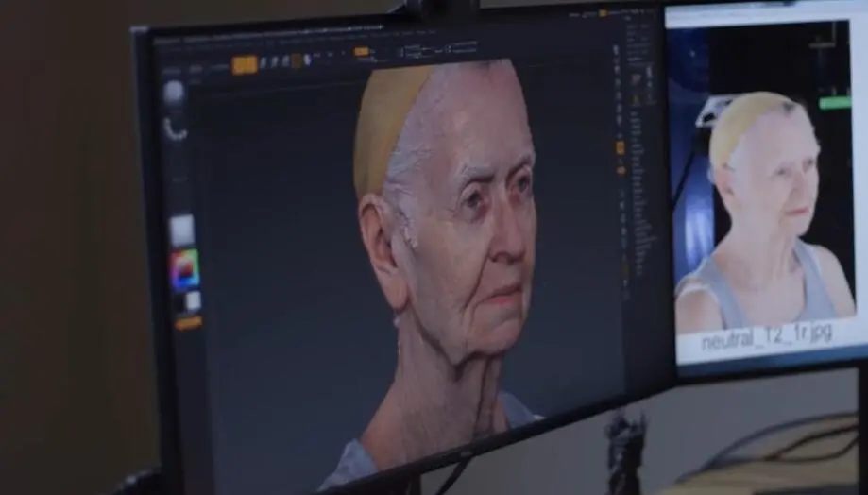Open the first menu in ZBrush menu bar
This screenshot has height=495, width=868.
pyautogui.click(x=172, y=46)
